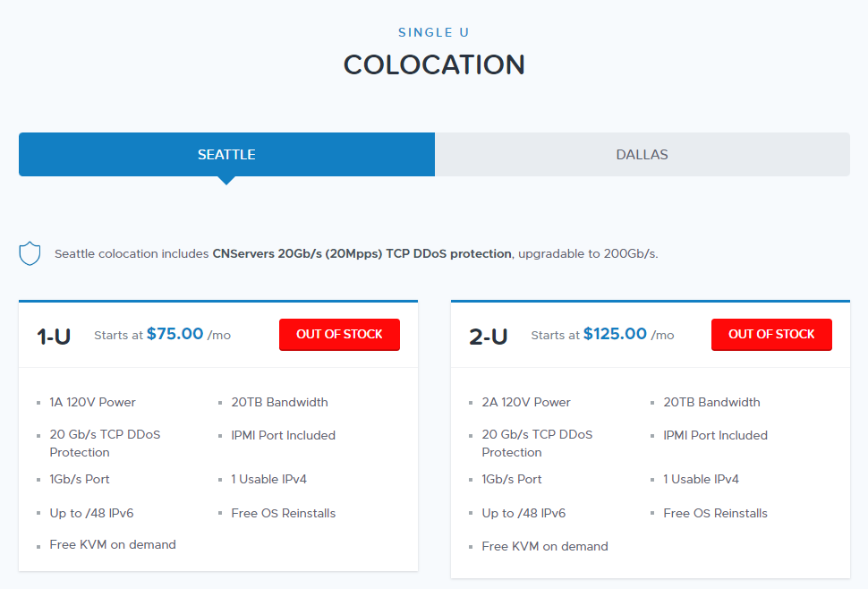Select the $125.00 price of the 2-U plan
Viewport: 868px width, 589px height.
pyautogui.click(x=615, y=334)
